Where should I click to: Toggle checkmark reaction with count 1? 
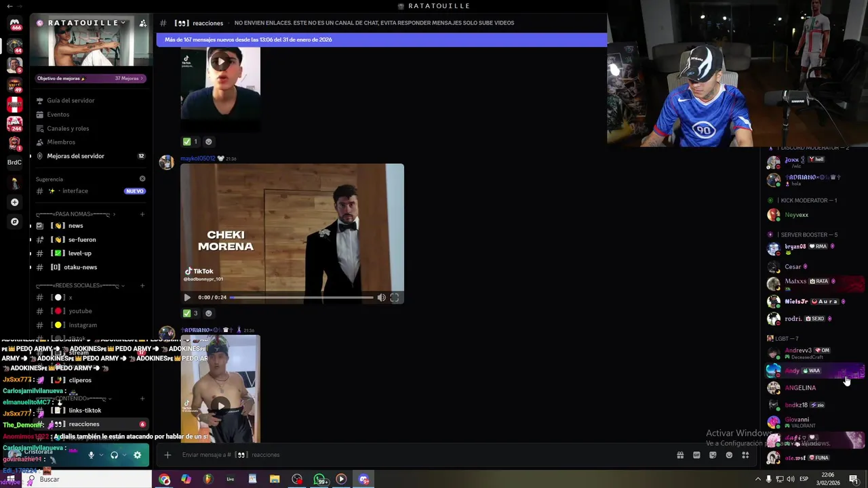pyautogui.click(x=190, y=142)
